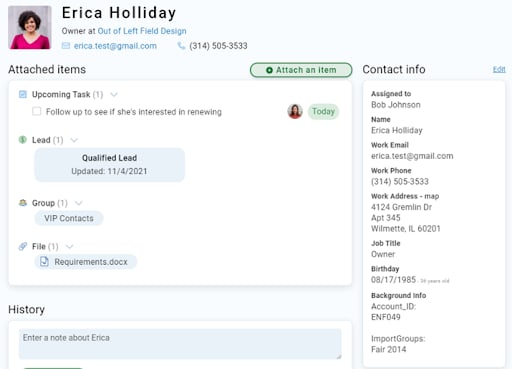Click Edit link for Contact info
The height and width of the screenshot is (369, 512).
tap(499, 69)
